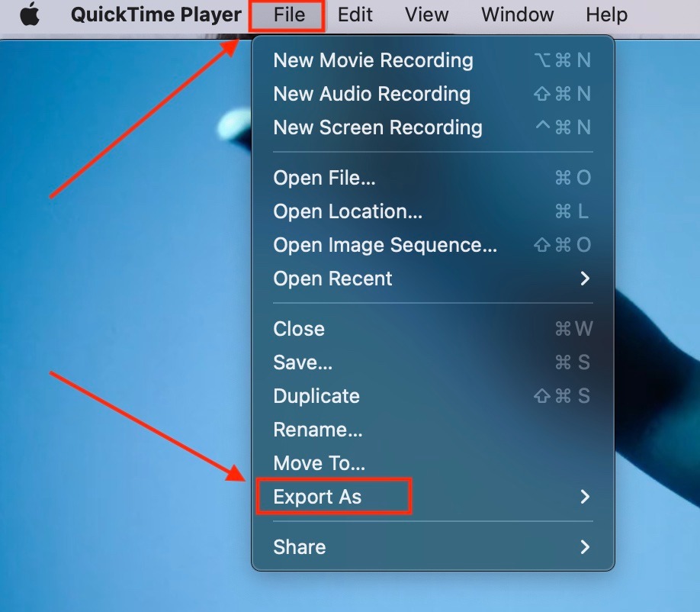Viewport: 700px width, 612px height.
Task: Open the Edit menu
Action: tap(355, 14)
